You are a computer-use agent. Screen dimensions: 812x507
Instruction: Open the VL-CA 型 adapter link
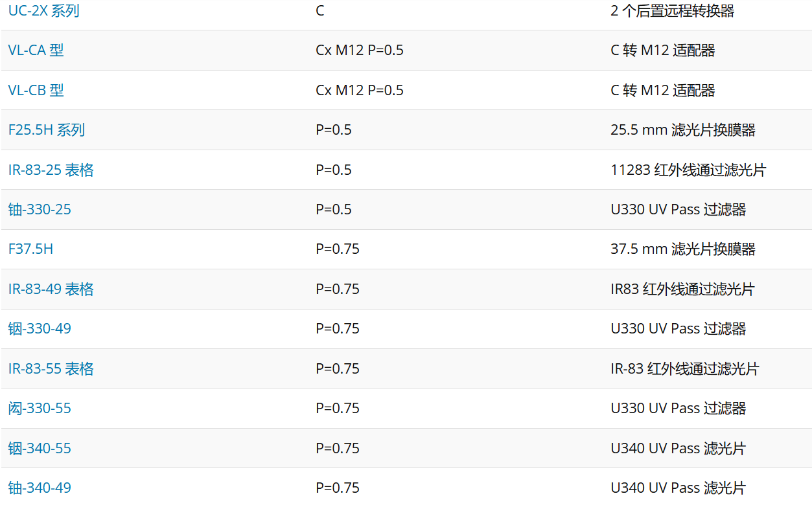(36, 50)
